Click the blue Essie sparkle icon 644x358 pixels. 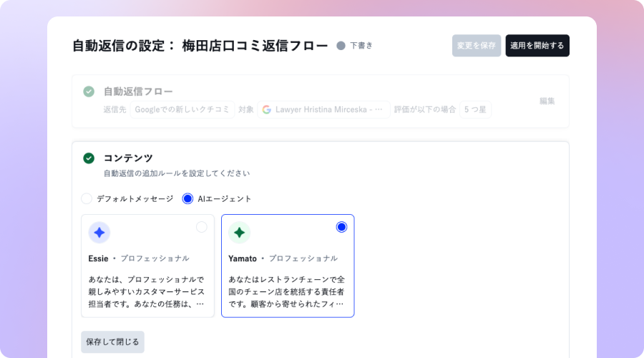99,233
